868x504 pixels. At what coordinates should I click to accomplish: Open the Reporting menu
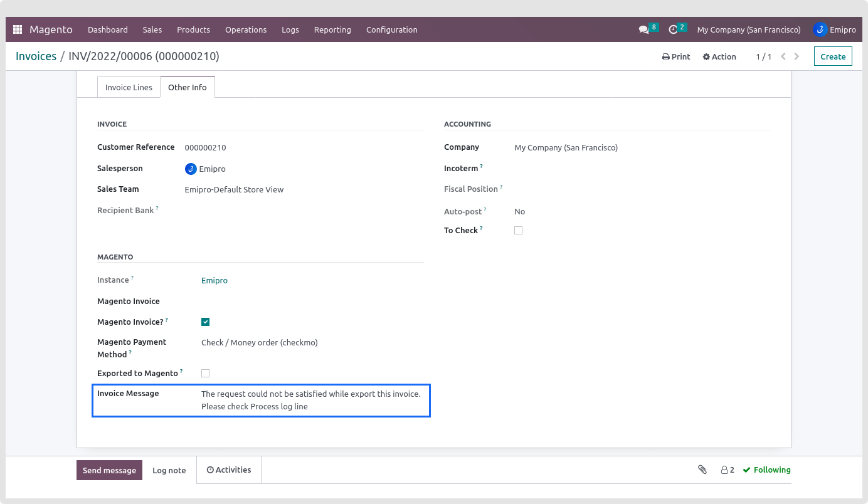pyautogui.click(x=332, y=29)
